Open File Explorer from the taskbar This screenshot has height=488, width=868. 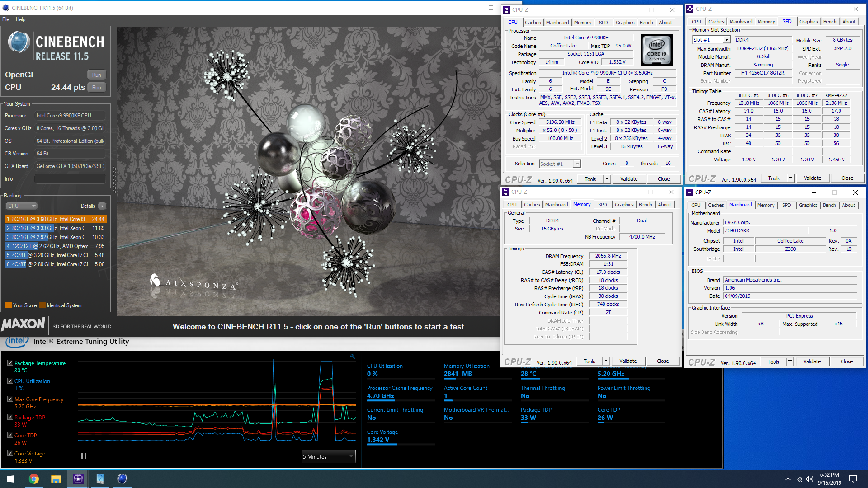pos(56,479)
